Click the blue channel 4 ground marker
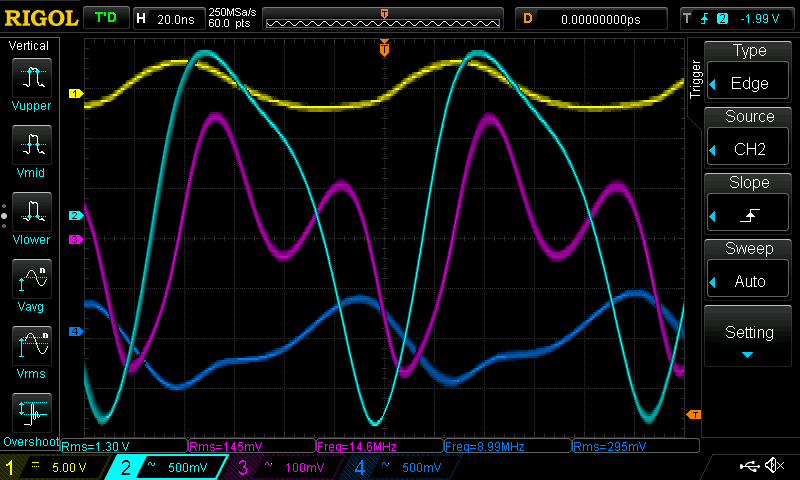The width and height of the screenshot is (800, 480). click(x=76, y=332)
